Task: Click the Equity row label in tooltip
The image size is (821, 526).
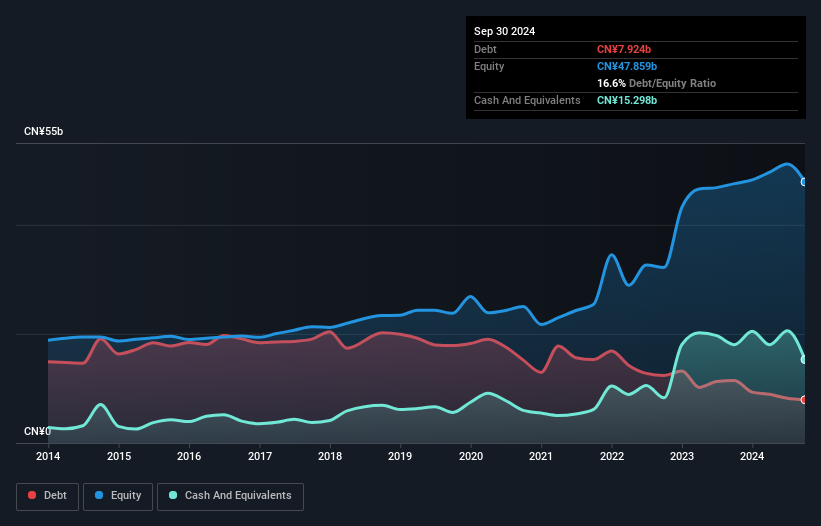Action: [489, 66]
